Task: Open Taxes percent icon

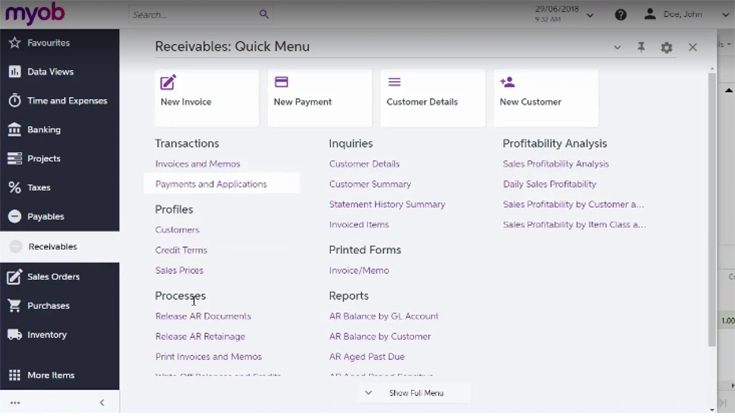Action: point(15,188)
